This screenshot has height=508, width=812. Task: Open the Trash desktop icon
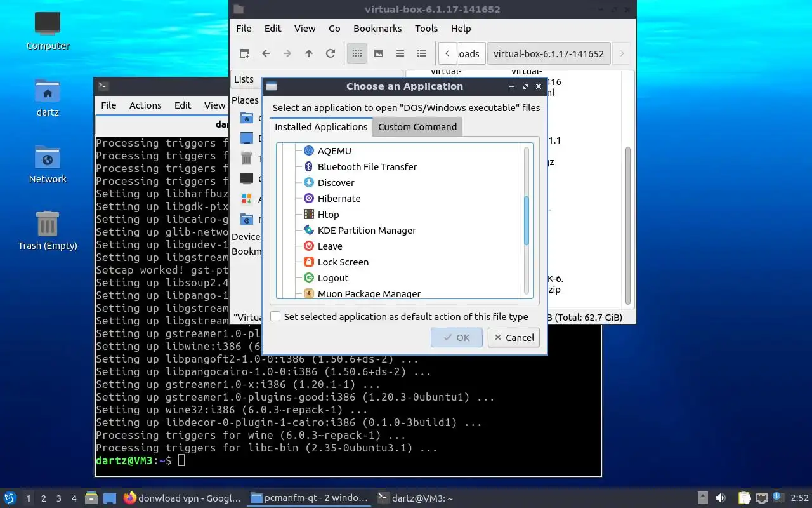pos(48,231)
